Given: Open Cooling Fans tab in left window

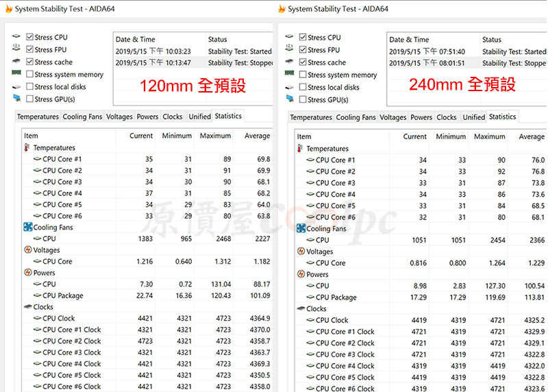Looking at the screenshot, I should (x=82, y=117).
